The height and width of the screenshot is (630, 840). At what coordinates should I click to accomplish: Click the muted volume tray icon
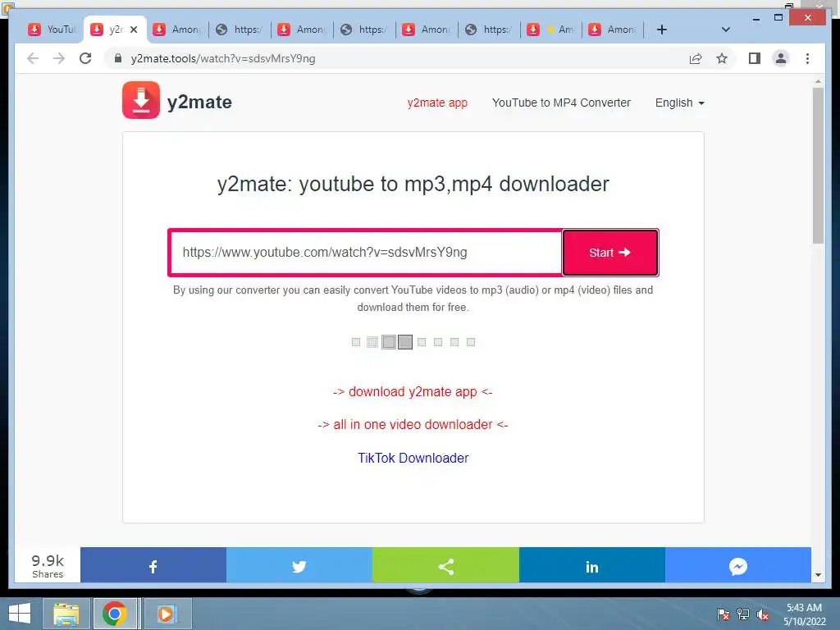click(762, 614)
